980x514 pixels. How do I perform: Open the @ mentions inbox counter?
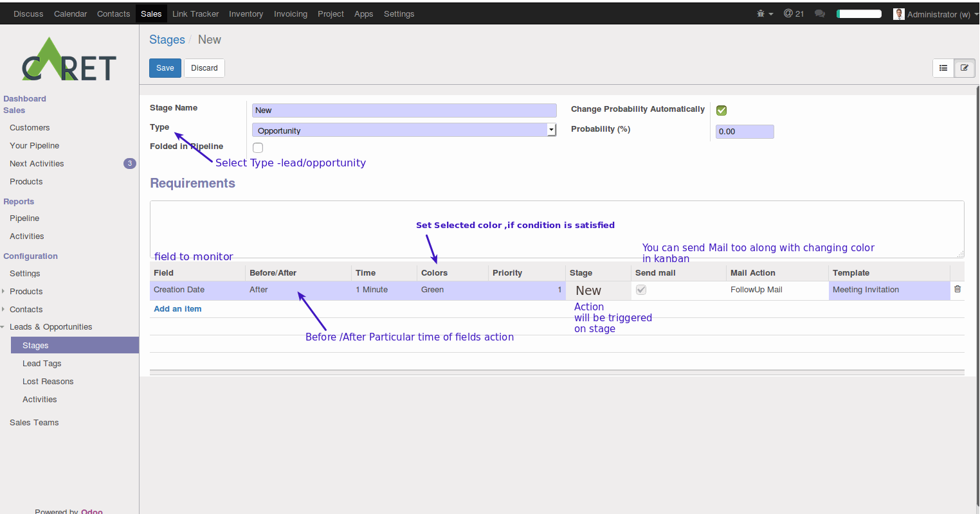[794, 13]
